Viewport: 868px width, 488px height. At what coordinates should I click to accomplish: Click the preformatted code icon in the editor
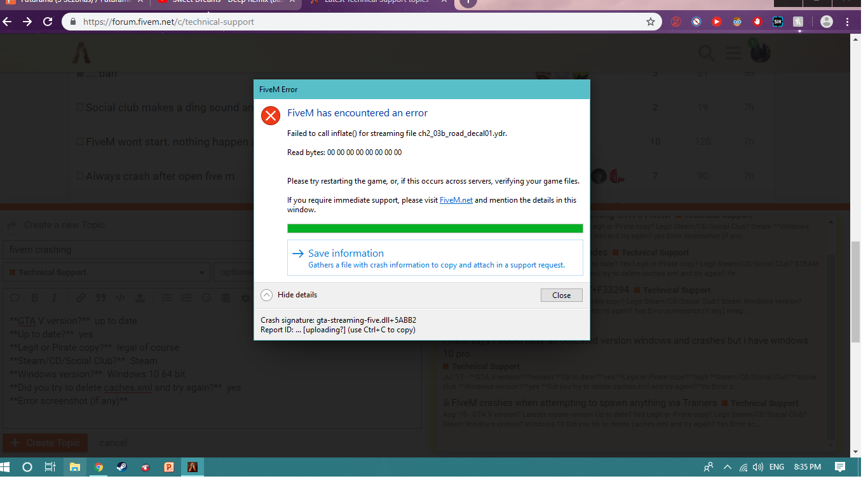pos(120,297)
